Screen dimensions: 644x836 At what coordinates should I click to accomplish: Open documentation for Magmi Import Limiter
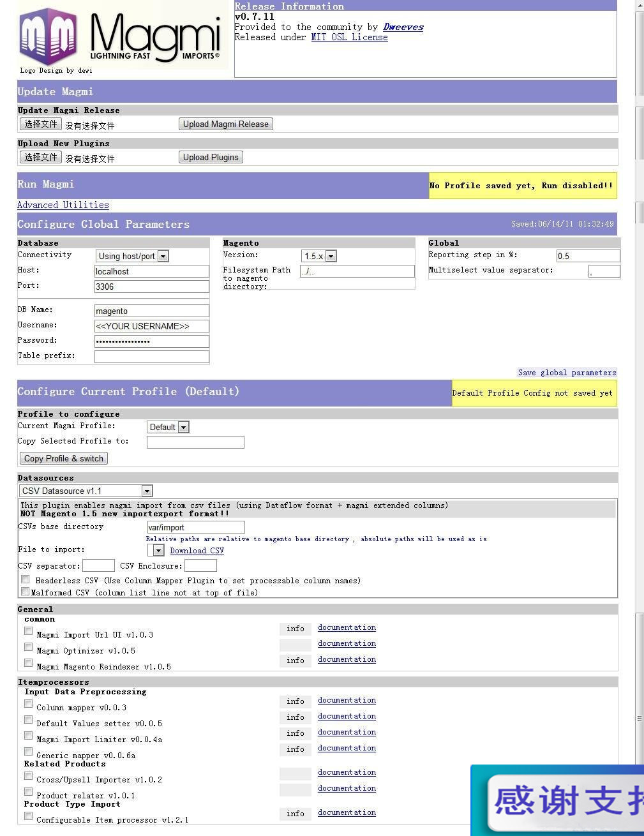coord(347,732)
